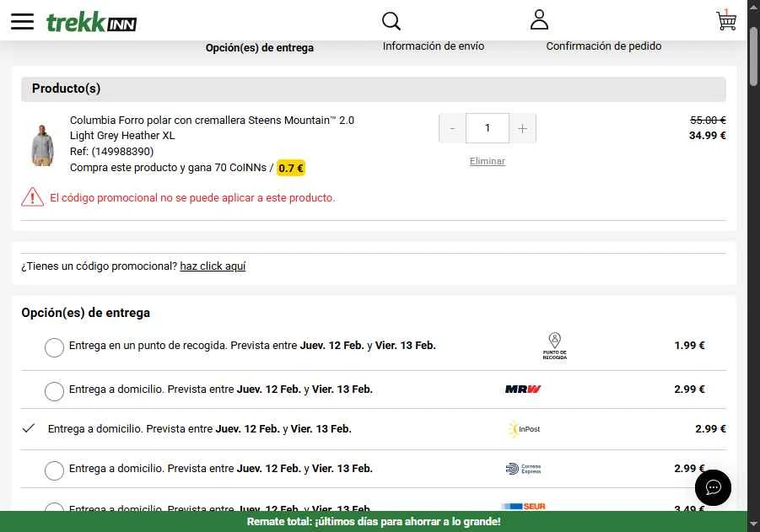
Task: Switch to Opción(es) de entrega step
Action: [x=259, y=47]
